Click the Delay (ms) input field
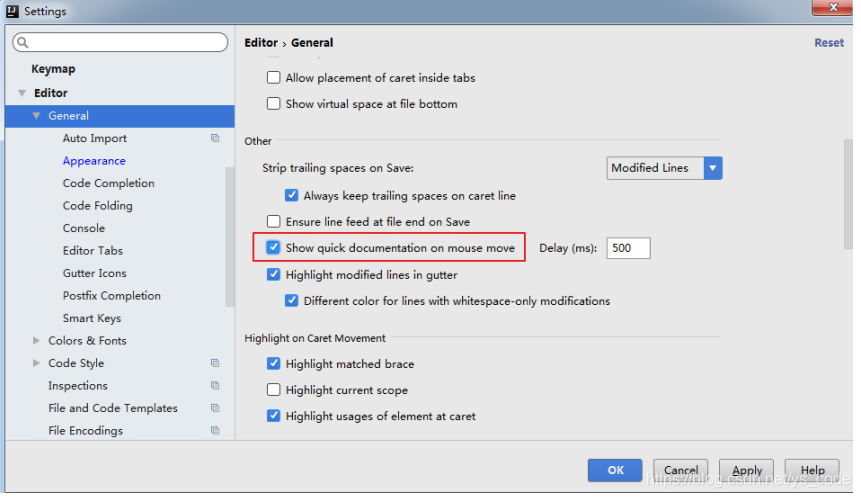This screenshot has height=498, width=861. tap(628, 248)
